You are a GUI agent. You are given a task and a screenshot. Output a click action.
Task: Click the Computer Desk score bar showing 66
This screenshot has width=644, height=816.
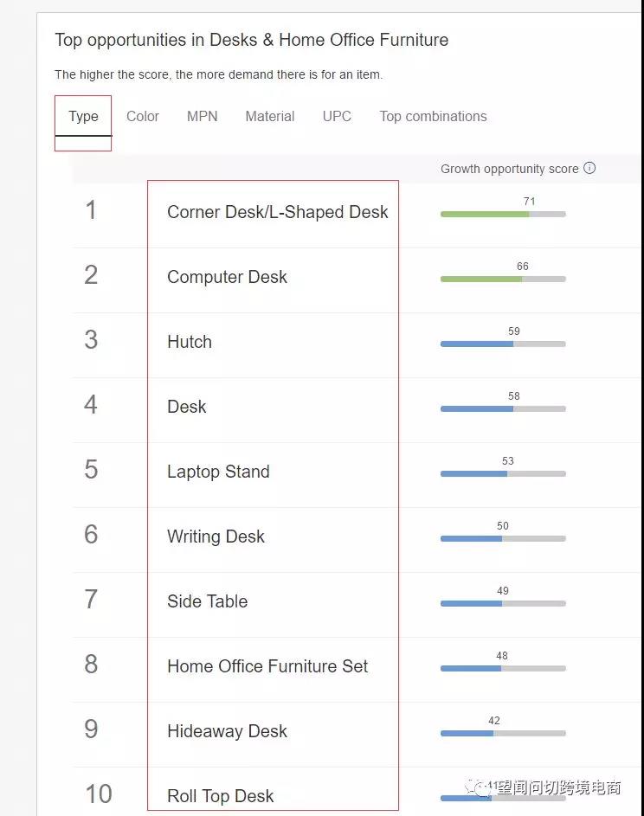(x=503, y=279)
